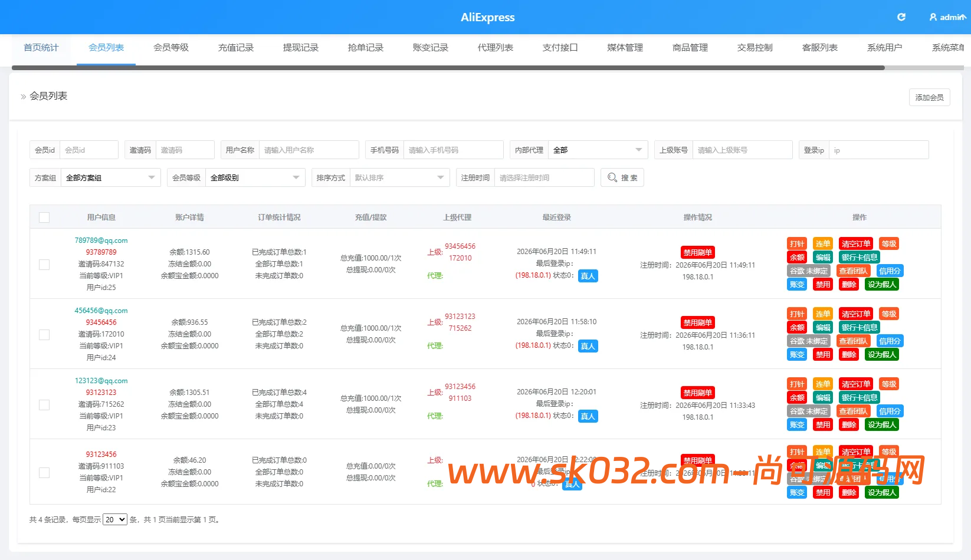This screenshot has height=560, width=971.
Task: Click the 注册时间 date picker field
Action: [544, 177]
